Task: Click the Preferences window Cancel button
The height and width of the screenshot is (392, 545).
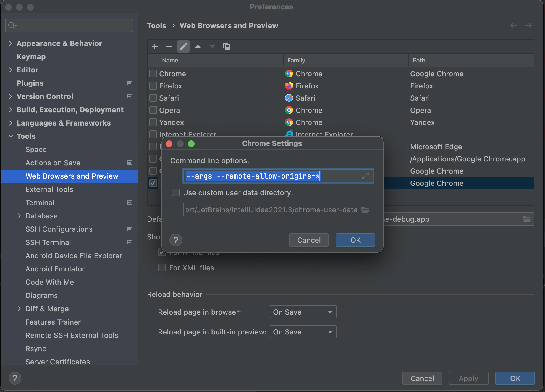Action: [x=422, y=378]
